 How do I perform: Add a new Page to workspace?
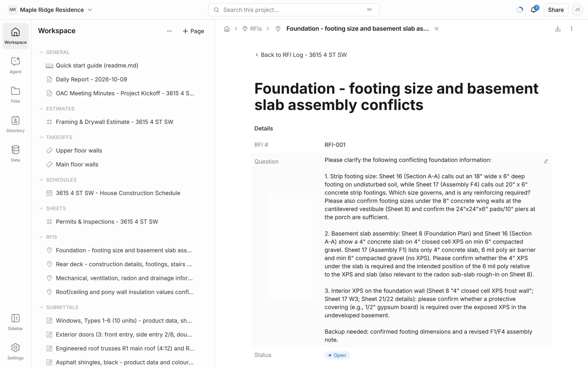193,31
